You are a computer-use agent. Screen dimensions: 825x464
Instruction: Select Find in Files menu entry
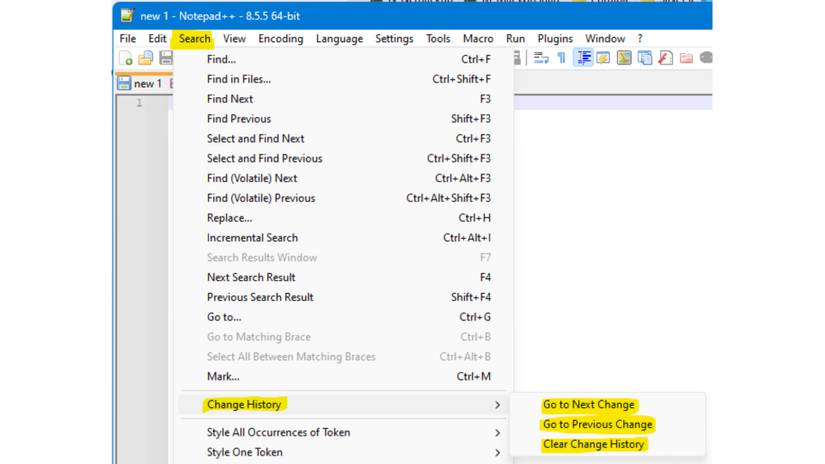tap(239, 79)
